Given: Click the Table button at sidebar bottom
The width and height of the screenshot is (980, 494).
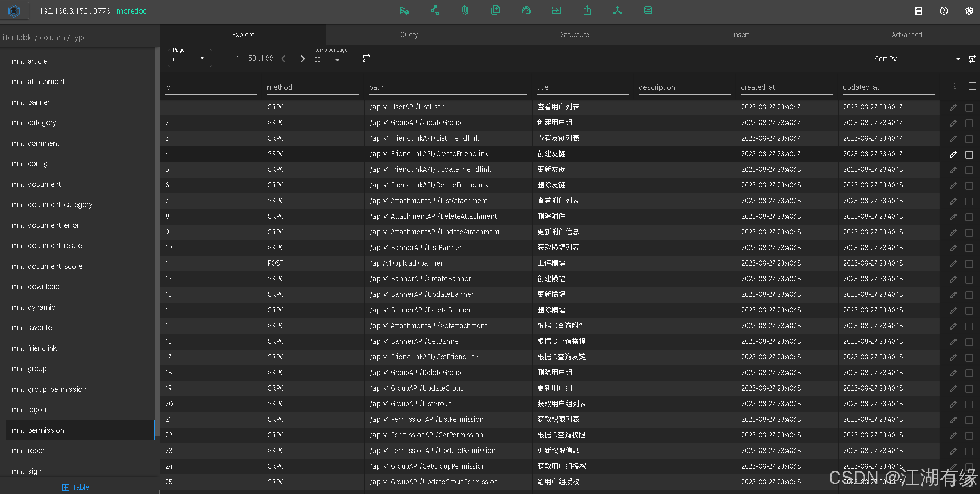Looking at the screenshot, I should (x=76, y=487).
